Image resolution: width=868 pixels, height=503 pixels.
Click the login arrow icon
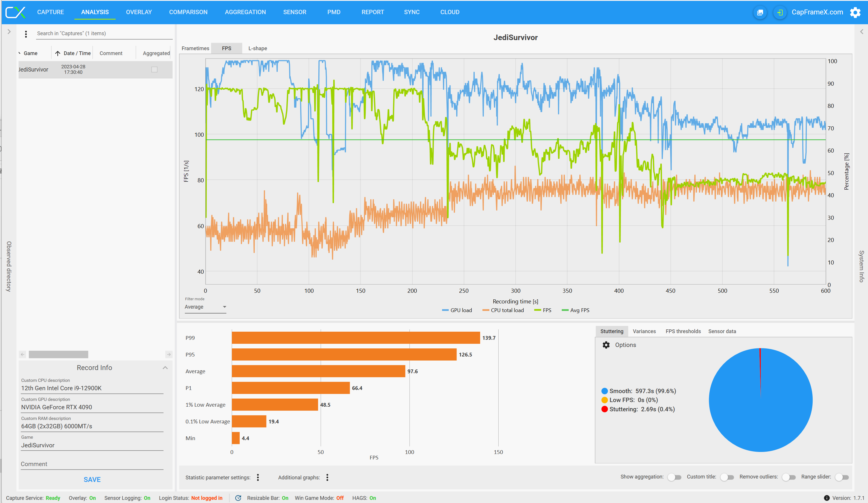780,12
